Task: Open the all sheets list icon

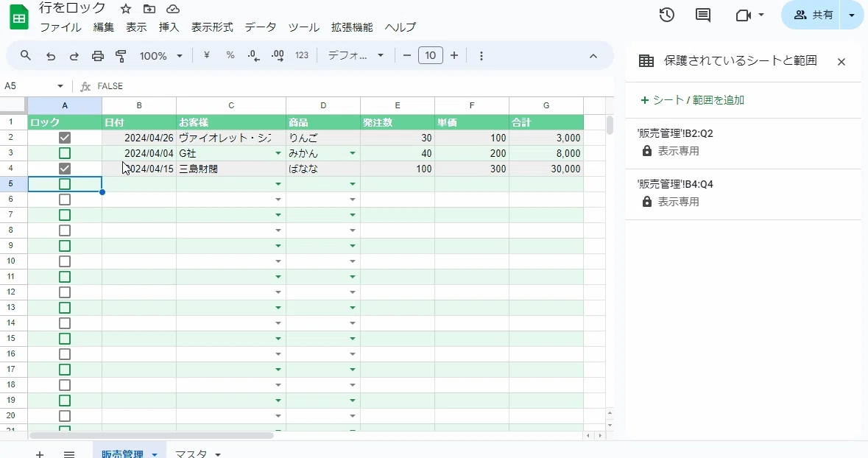Action: (68, 454)
